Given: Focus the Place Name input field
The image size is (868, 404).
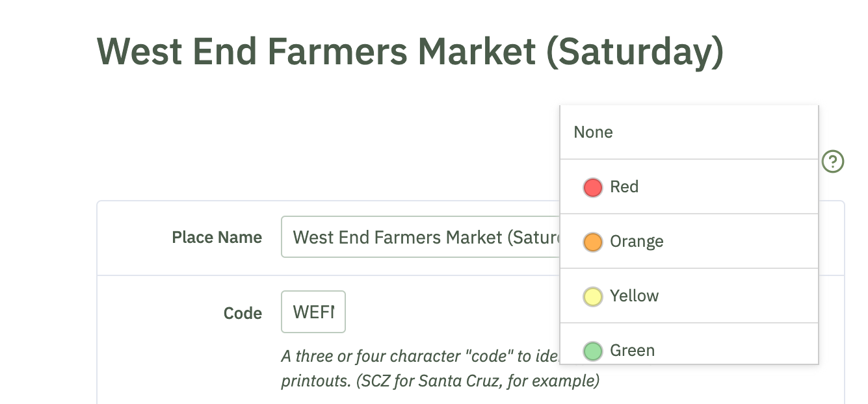Looking at the screenshot, I should pyautogui.click(x=421, y=237).
